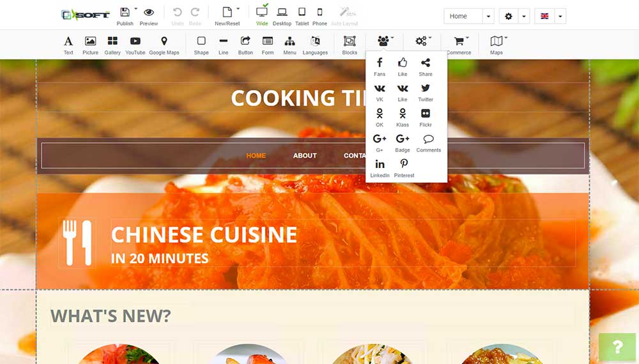Viewport: 639px width, 364px height.
Task: Switch to Tablet layout view
Action: [302, 16]
